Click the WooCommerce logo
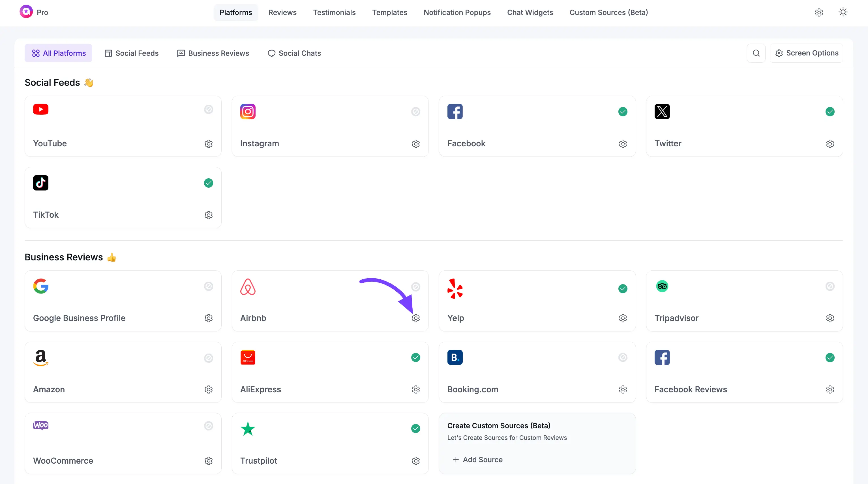This screenshot has width=868, height=484. [40, 425]
